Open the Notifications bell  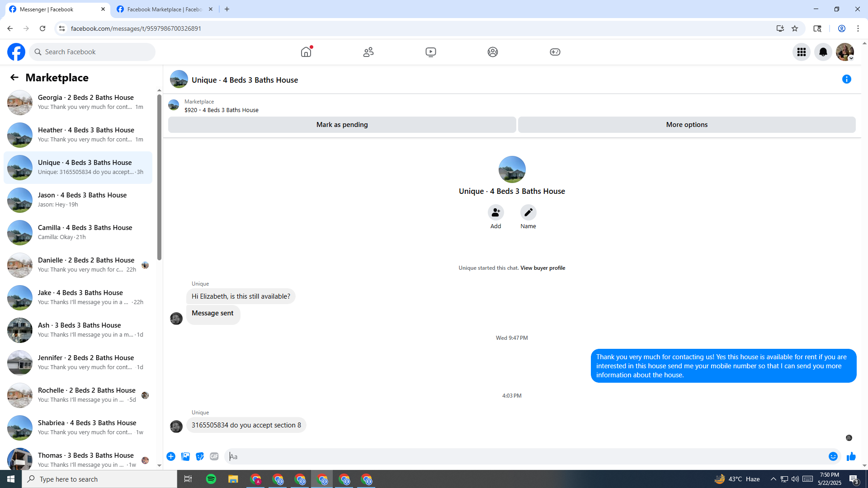point(823,52)
